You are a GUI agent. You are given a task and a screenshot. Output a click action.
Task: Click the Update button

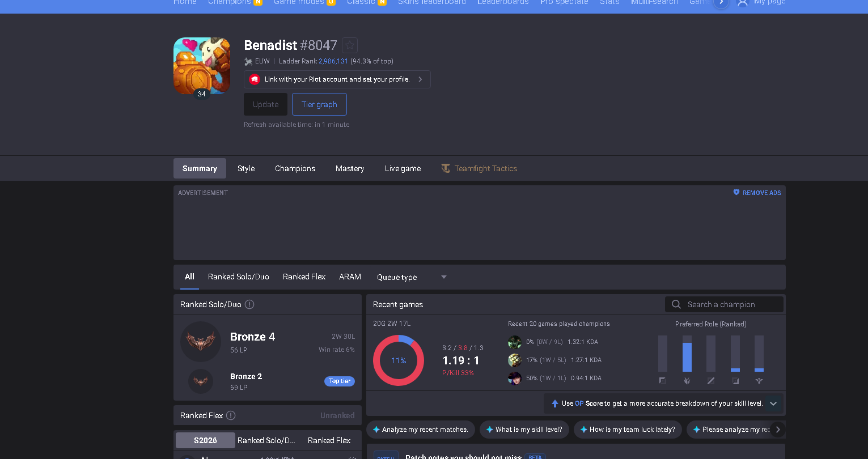pyautogui.click(x=266, y=104)
